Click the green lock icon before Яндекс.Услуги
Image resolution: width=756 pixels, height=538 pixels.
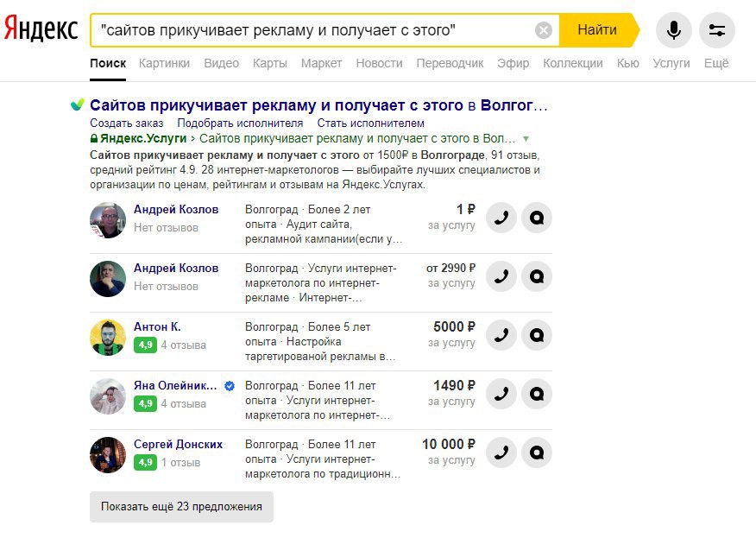94,138
